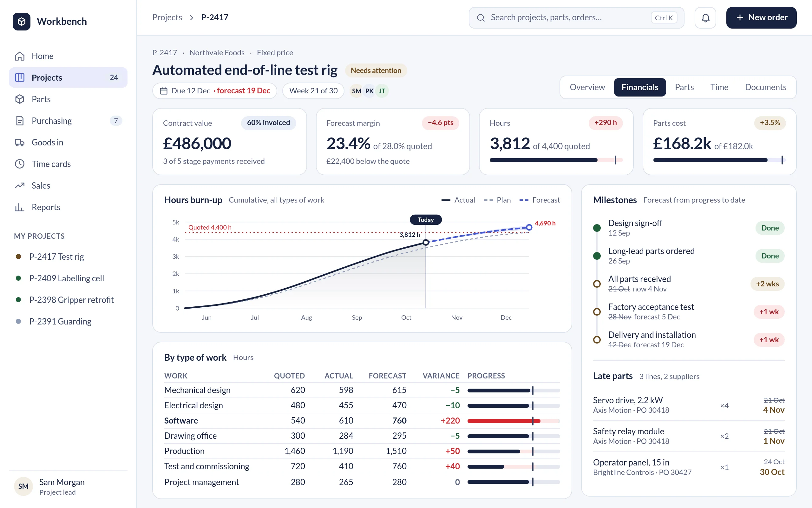The height and width of the screenshot is (508, 812).
Task: Open P-2398 Gripper retrofit project
Action: coord(68,300)
